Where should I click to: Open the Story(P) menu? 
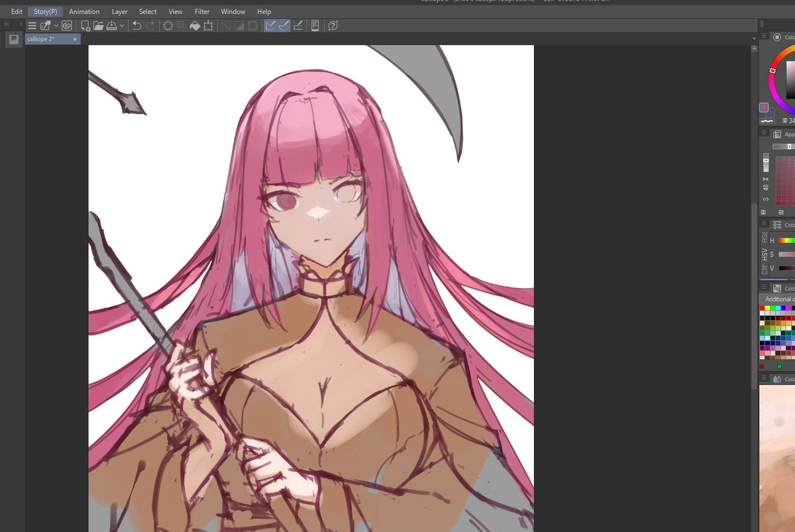45,12
